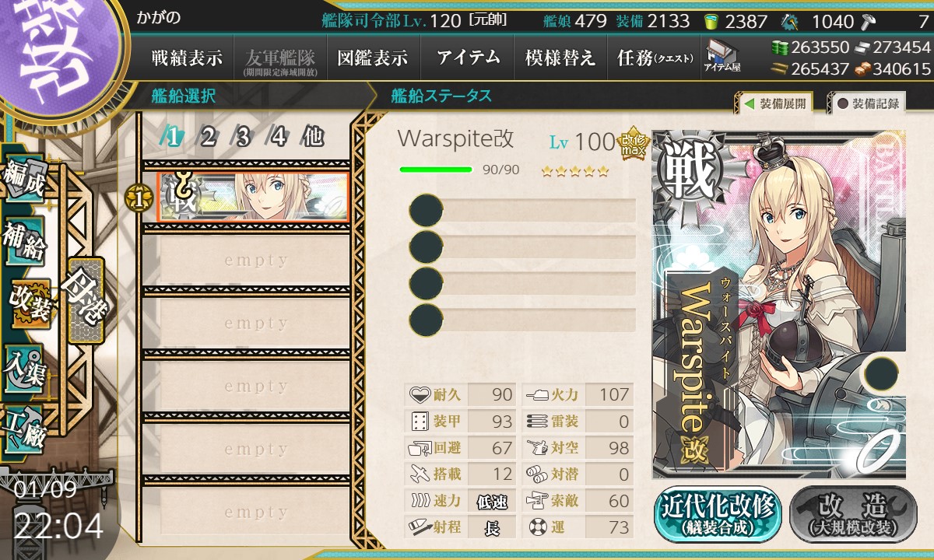Return to 母港 home port badge
934x560 pixels.
pyautogui.click(x=84, y=299)
